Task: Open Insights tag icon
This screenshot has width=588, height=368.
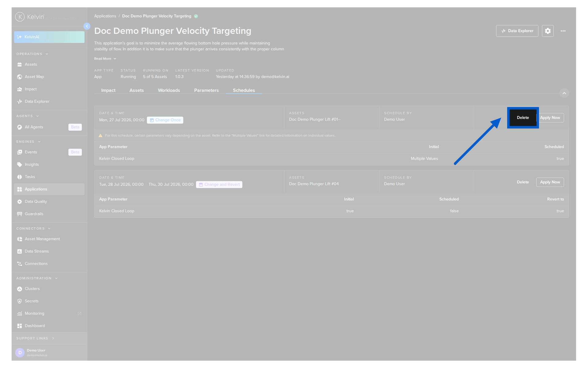Action: tap(20, 165)
